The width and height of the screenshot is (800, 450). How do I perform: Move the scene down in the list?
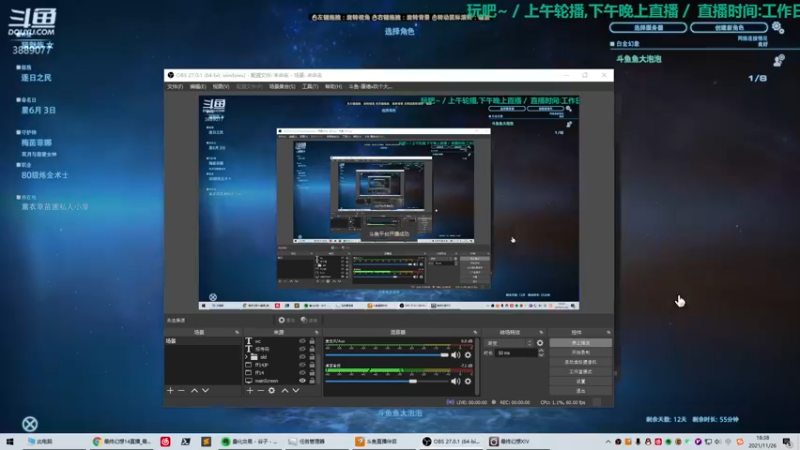205,390
